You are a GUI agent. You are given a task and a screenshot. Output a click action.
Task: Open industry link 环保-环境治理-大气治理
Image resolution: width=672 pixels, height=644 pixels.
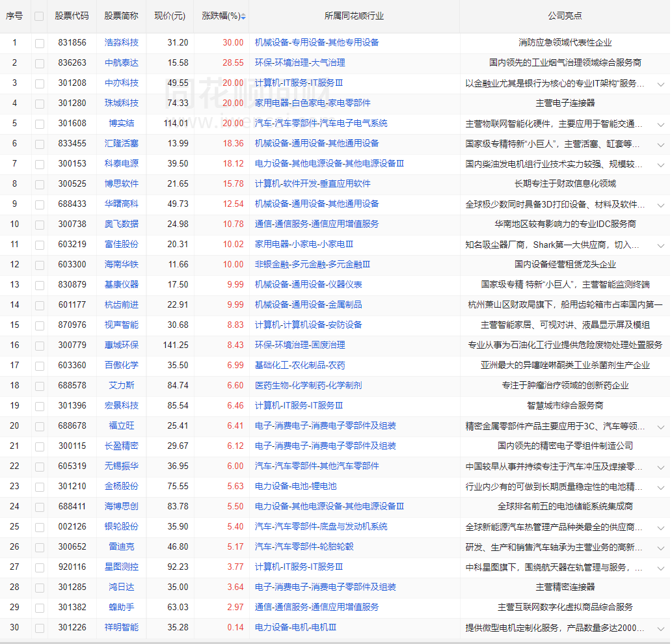[300, 62]
